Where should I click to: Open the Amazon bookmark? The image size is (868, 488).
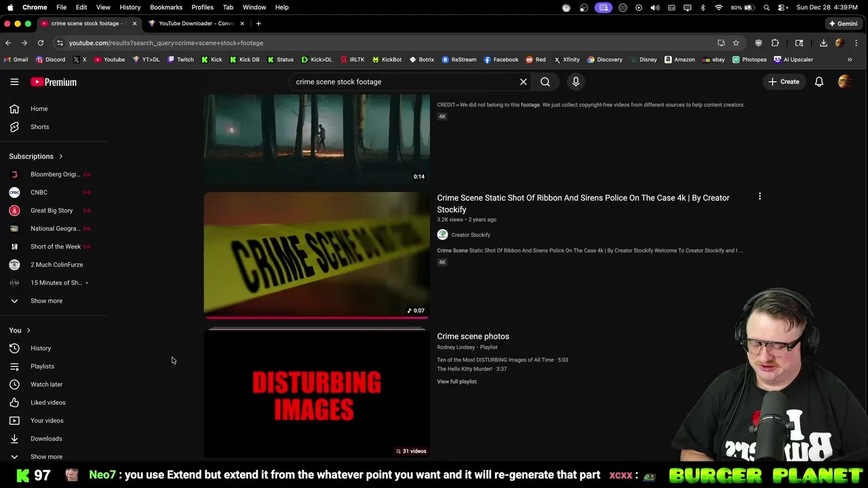pyautogui.click(x=679, y=60)
